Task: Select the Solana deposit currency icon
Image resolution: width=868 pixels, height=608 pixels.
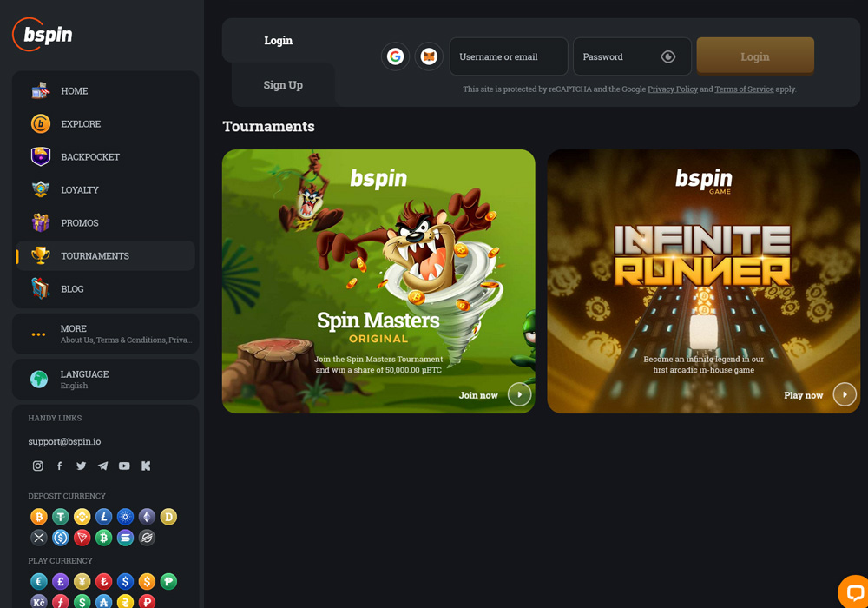Action: click(x=125, y=538)
